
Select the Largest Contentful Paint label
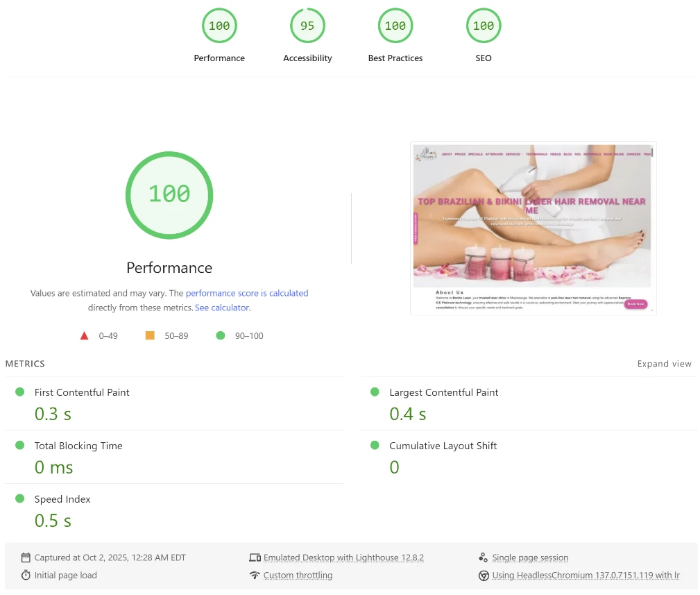coord(444,392)
